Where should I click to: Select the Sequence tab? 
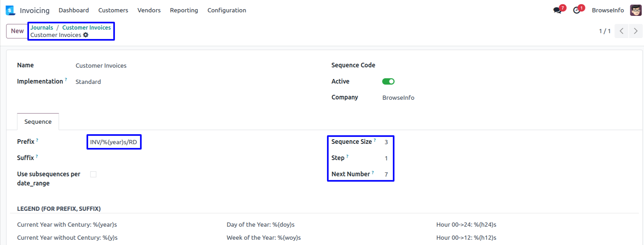[38, 122]
